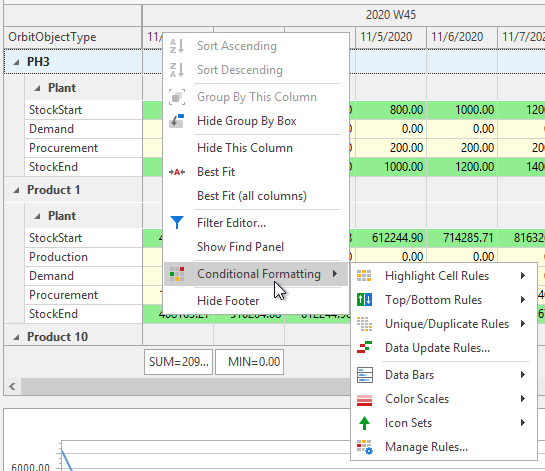Image resolution: width=545 pixels, height=471 pixels.
Task: Expand Conditional Formatting submenu arrow
Action: point(335,274)
